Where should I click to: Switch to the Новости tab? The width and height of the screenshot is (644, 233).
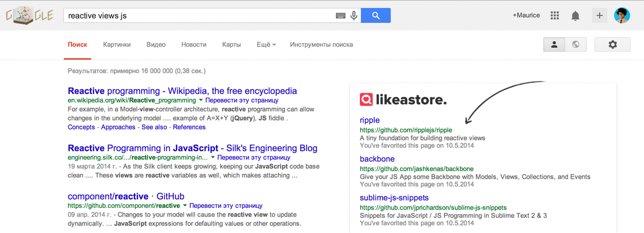(194, 44)
